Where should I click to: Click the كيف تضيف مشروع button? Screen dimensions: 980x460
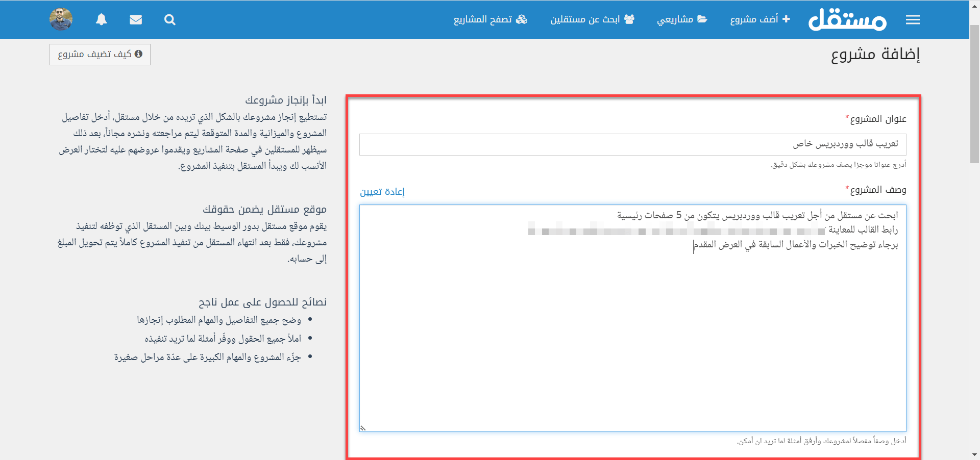click(100, 54)
